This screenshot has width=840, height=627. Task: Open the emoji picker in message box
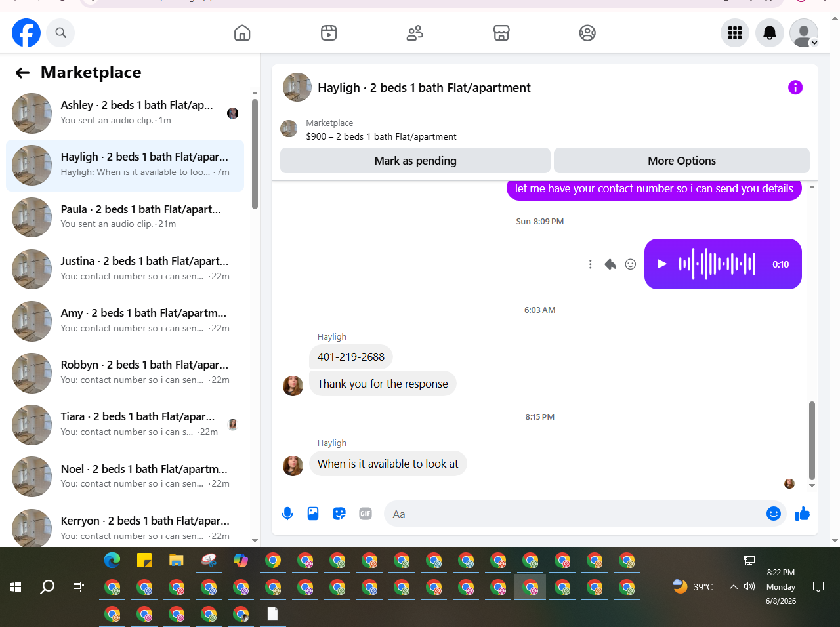774,514
